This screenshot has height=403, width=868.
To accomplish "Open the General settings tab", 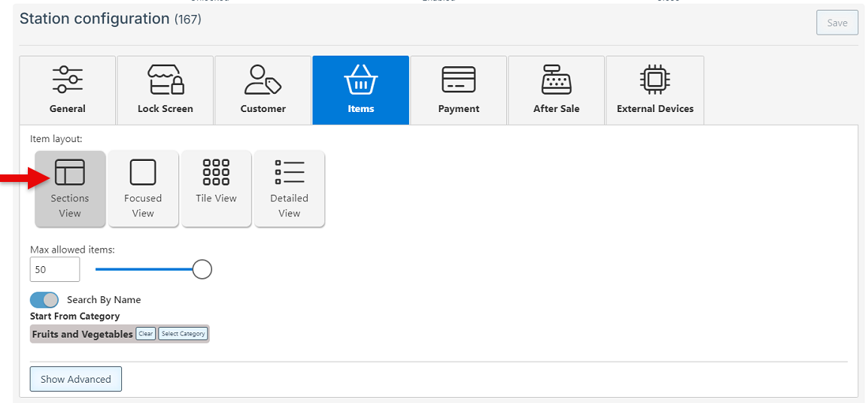I will 68,89.
